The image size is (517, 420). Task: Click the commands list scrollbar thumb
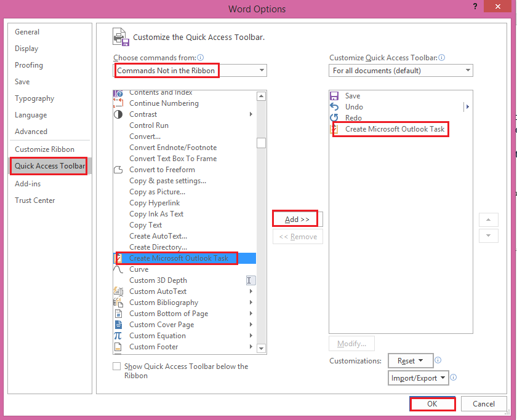(261, 143)
